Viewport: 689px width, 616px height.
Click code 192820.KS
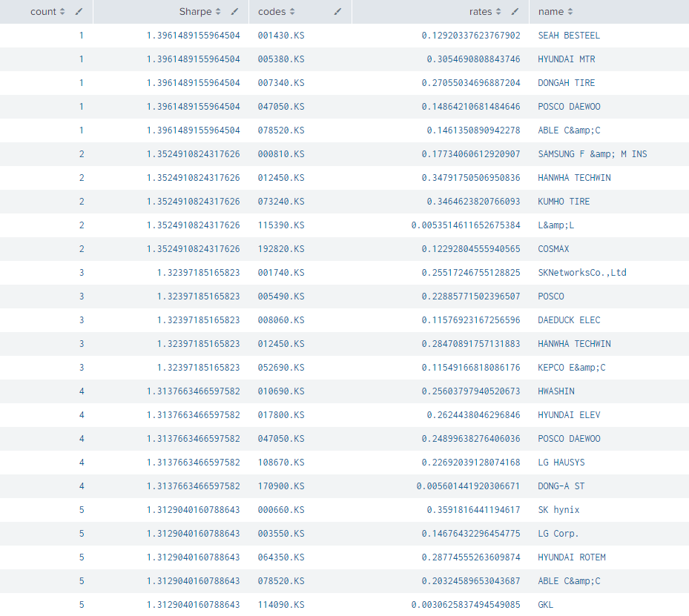pos(281,249)
